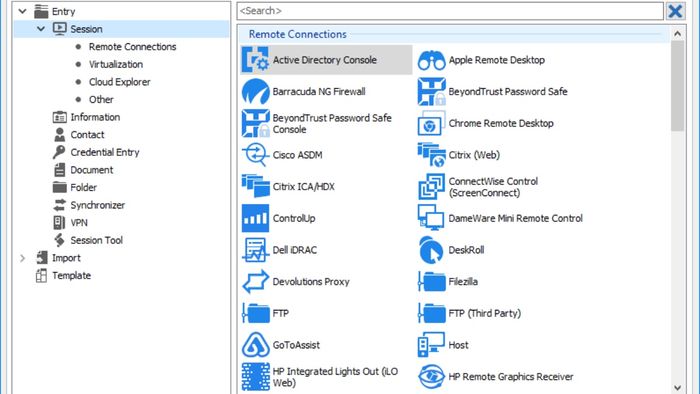Open the Cloud Explorer category
Viewport: 700px width, 394px height.
click(119, 82)
